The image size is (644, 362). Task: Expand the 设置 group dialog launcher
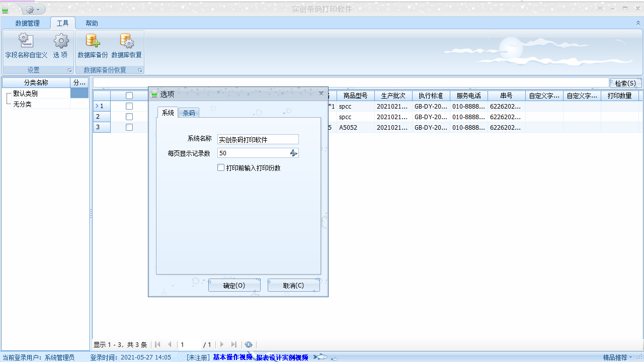[x=69, y=70]
